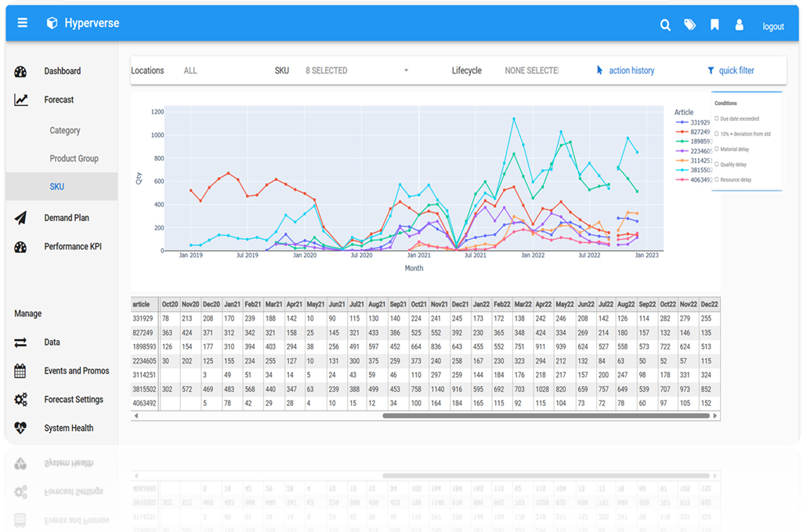This screenshot has height=532, width=803.
Task: Click the Data transfer arrows icon
Action: click(20, 342)
